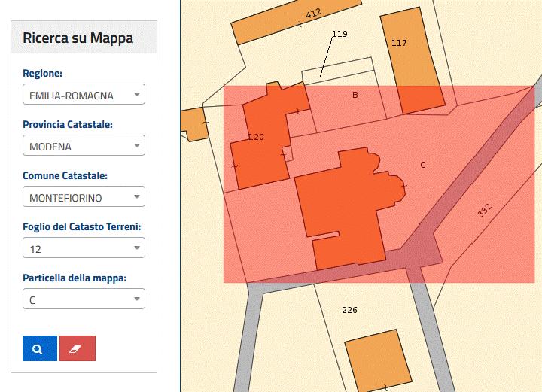Image resolution: width=542 pixels, height=392 pixels.
Task: Click the orange building at left map edge
Action: [195, 124]
